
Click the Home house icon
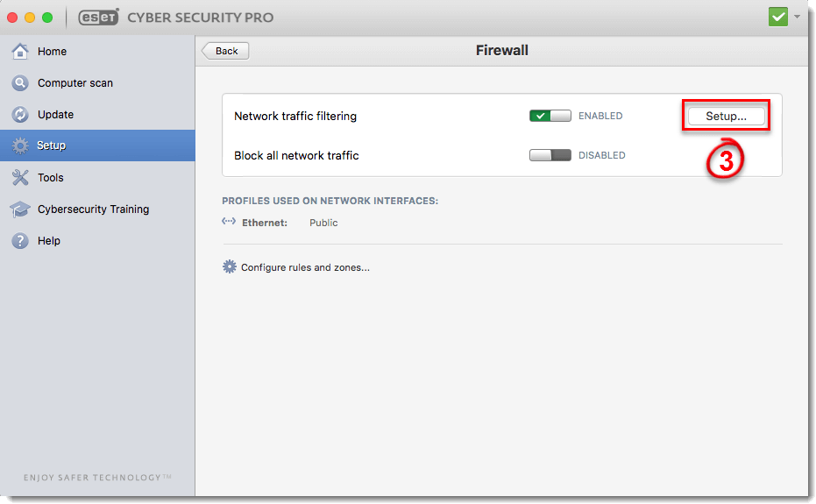click(20, 51)
